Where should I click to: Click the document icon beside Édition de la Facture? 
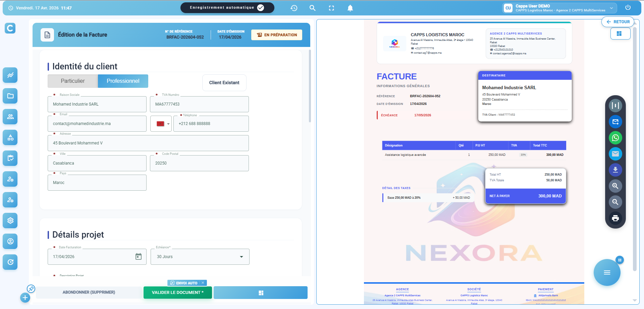pyautogui.click(x=47, y=35)
